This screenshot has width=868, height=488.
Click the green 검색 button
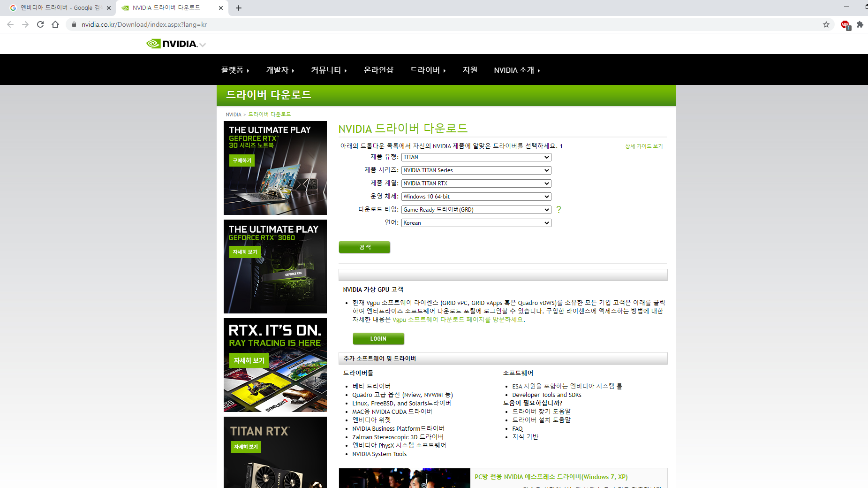click(364, 247)
